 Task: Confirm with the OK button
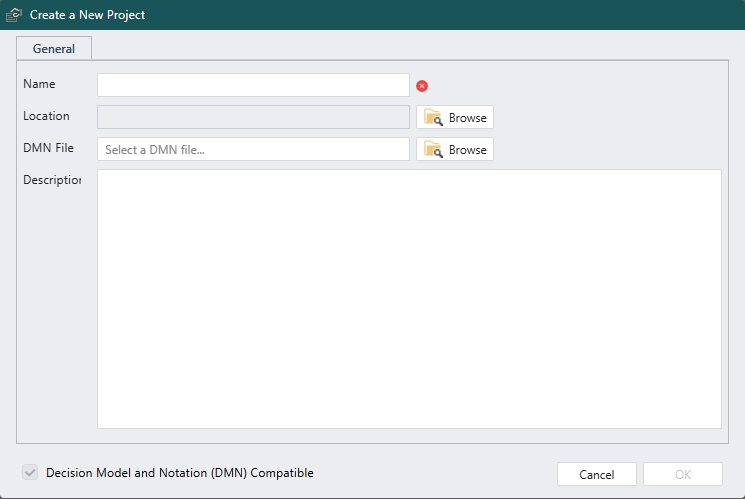coord(683,474)
